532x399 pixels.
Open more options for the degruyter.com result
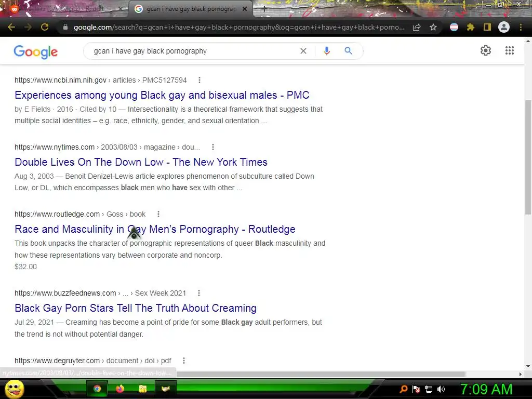(184, 361)
